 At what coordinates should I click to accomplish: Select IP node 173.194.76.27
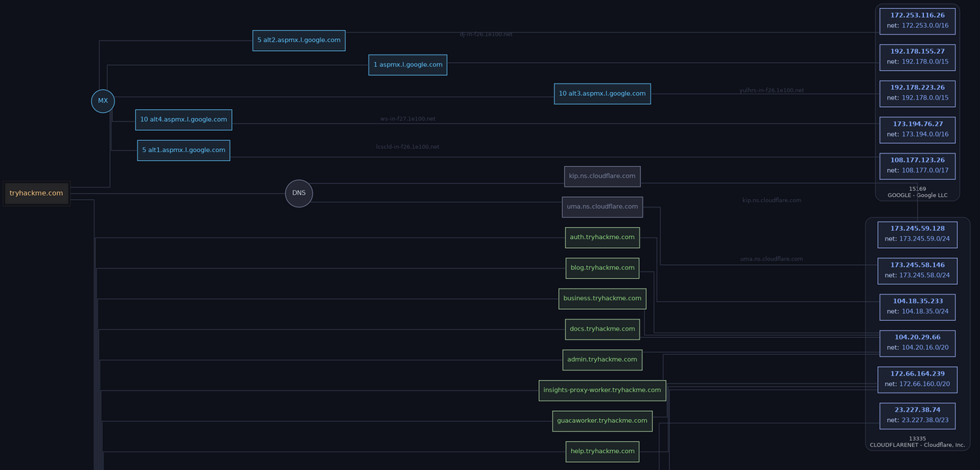click(x=917, y=129)
